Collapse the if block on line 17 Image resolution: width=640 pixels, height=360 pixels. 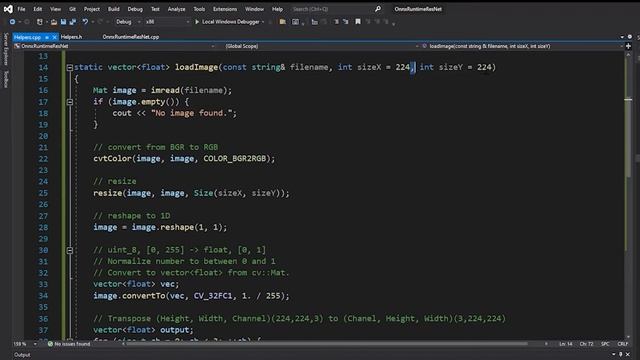(70, 102)
